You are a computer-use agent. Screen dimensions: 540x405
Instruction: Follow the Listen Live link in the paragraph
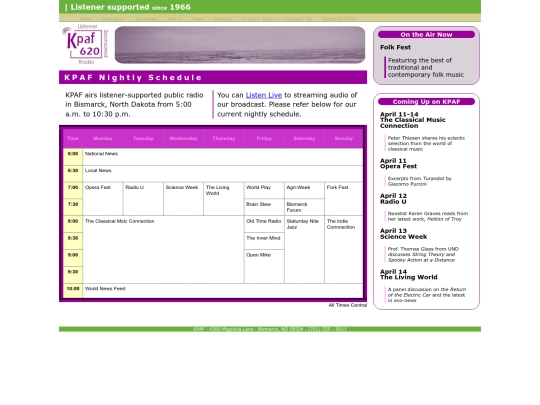pyautogui.click(x=264, y=95)
